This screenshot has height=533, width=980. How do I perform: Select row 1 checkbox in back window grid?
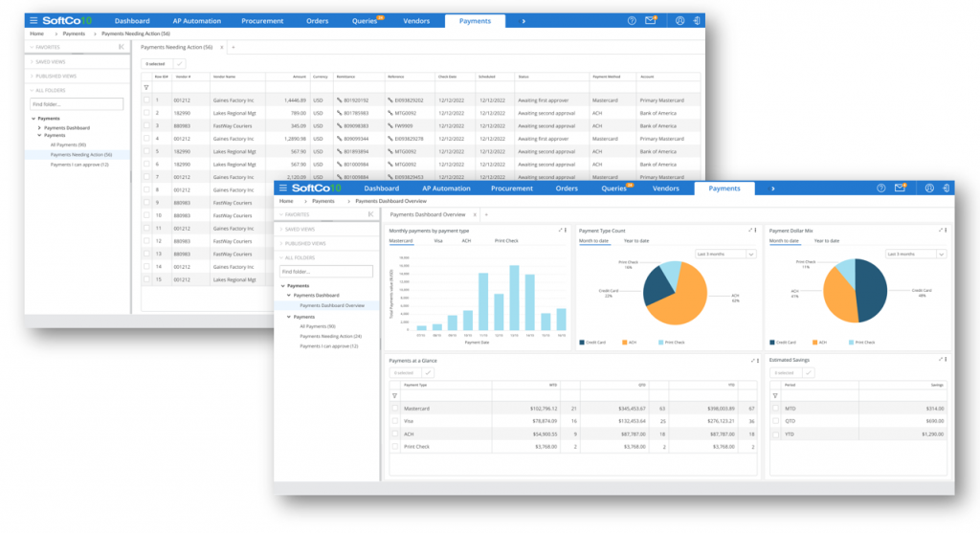click(146, 100)
